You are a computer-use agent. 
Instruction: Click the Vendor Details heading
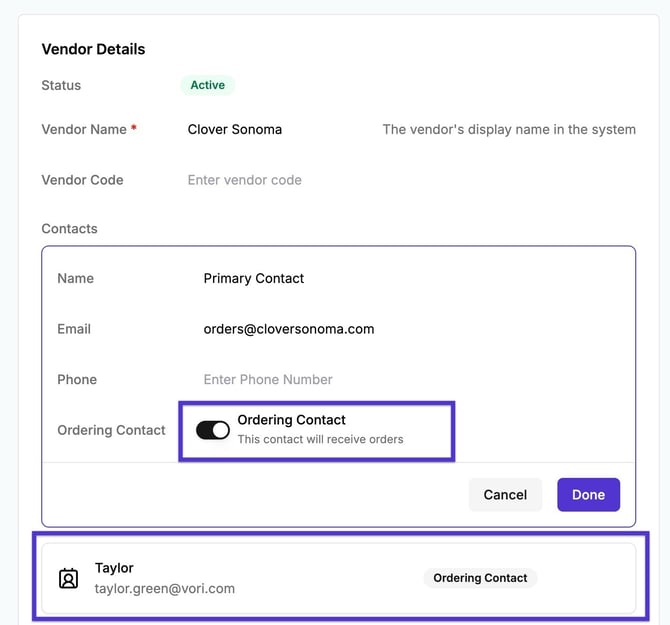(93, 49)
